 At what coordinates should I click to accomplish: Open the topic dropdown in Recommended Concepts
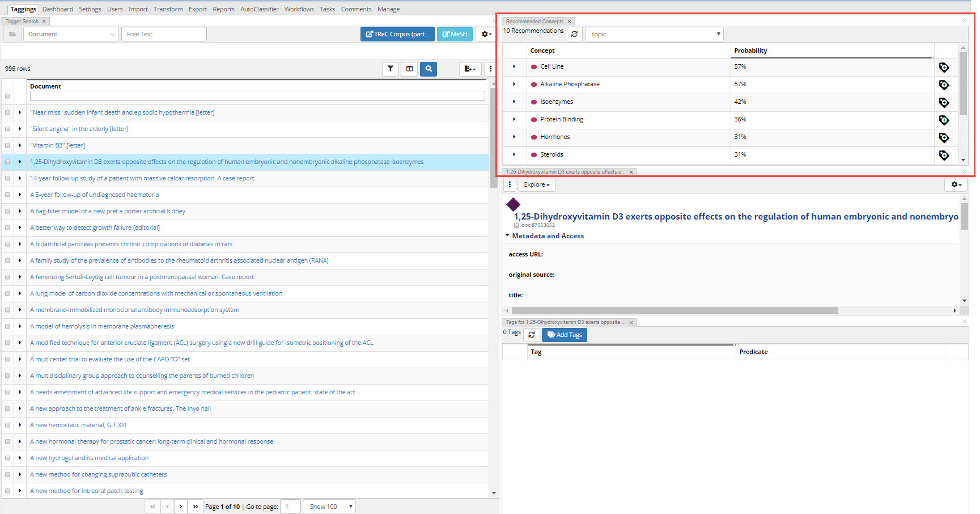click(654, 34)
